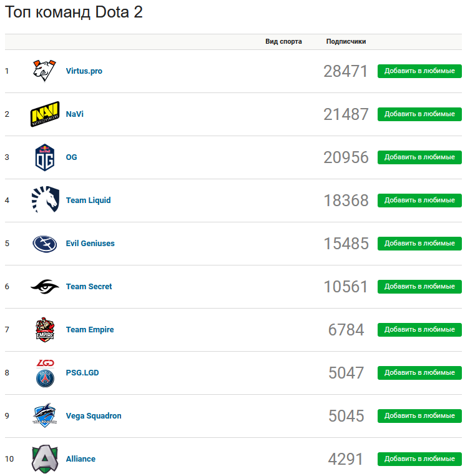The width and height of the screenshot is (470, 476).
Task: Follow the Vega Squadron name link
Action: [94, 416]
